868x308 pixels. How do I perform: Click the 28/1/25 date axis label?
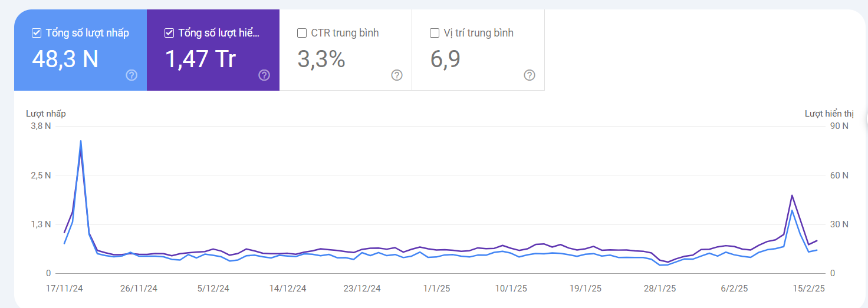(660, 289)
